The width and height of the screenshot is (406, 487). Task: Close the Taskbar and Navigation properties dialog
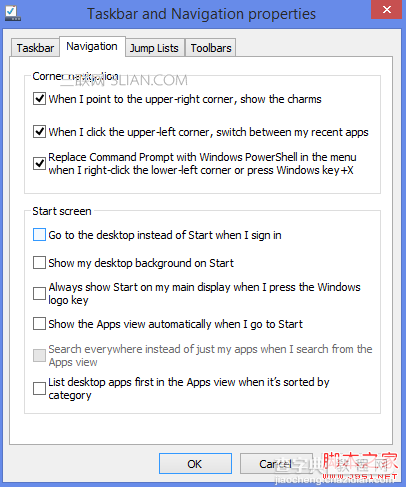(386, 10)
